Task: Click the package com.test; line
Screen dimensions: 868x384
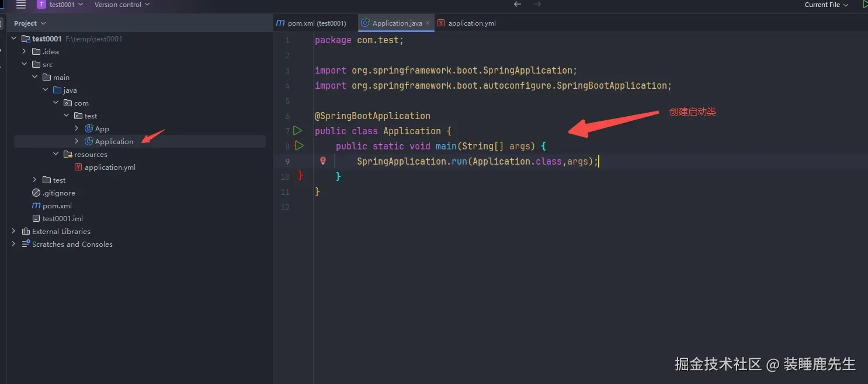Action: point(359,40)
